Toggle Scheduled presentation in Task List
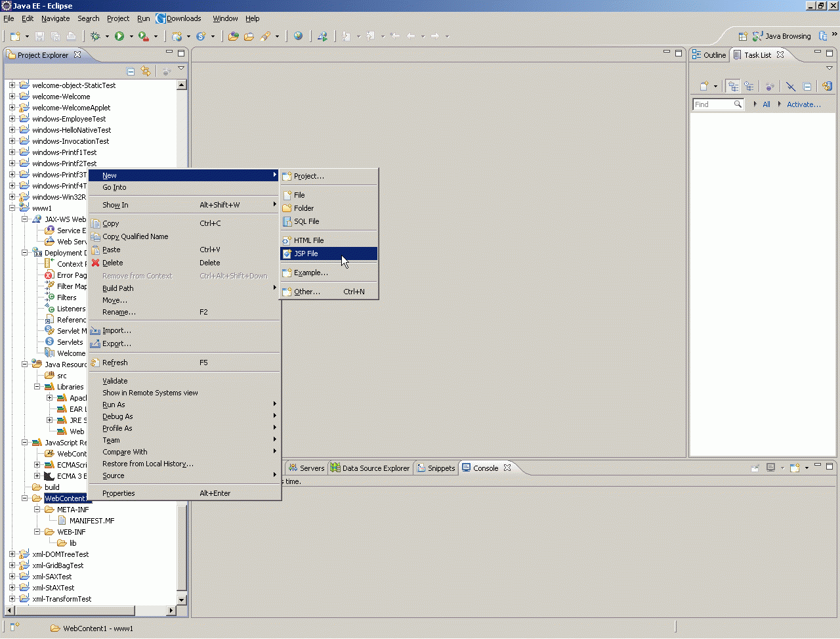This screenshot has width=840, height=639. pos(749,86)
